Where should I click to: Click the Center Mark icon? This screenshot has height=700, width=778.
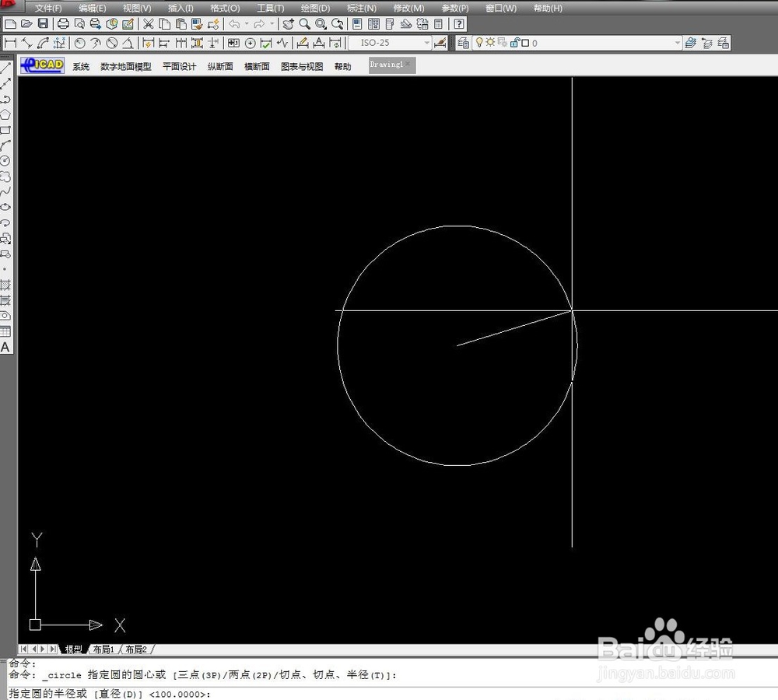coord(251,43)
